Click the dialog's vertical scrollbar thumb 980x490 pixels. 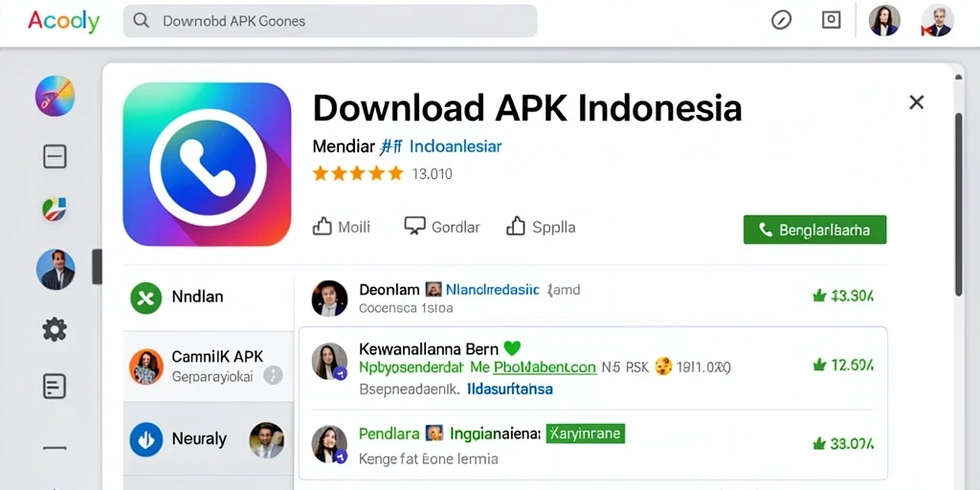point(959,203)
